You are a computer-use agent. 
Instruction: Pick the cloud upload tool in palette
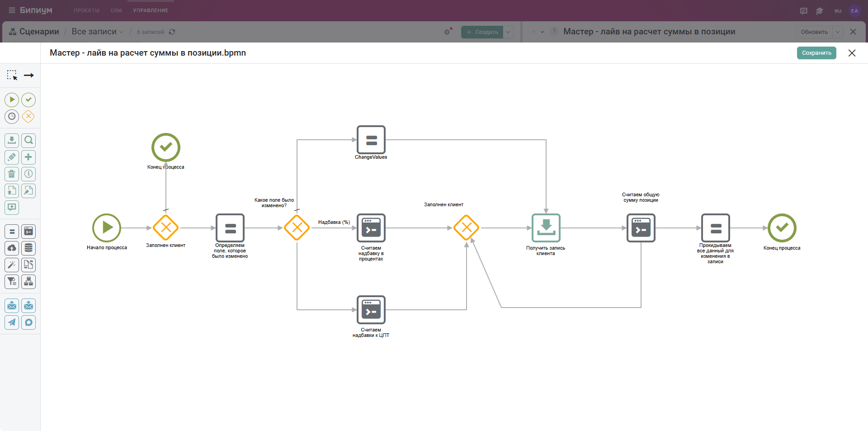pos(12,248)
